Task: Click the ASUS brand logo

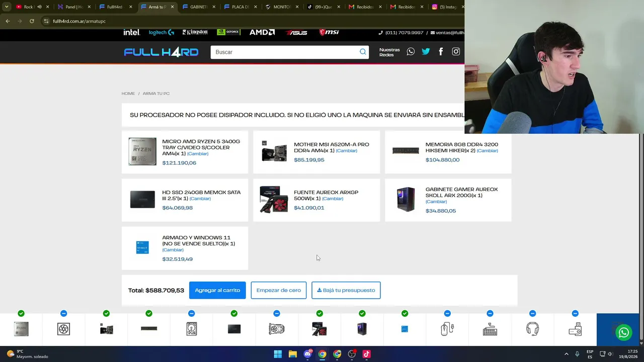Action: [x=296, y=32]
